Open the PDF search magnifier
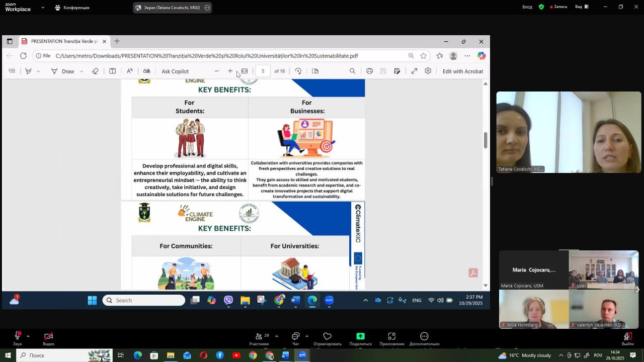Image resolution: width=644 pixels, height=362 pixels. 352,71
